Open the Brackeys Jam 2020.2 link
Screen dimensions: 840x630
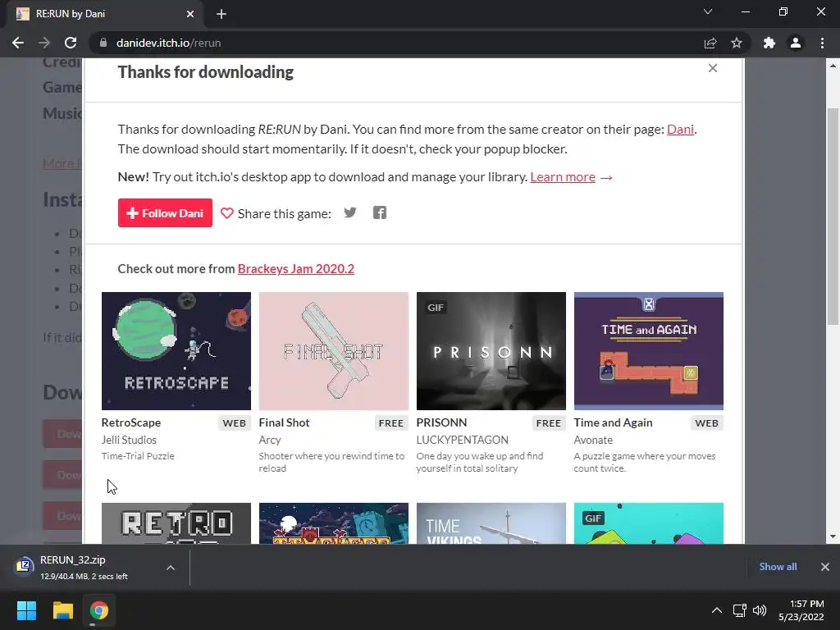tap(295, 268)
